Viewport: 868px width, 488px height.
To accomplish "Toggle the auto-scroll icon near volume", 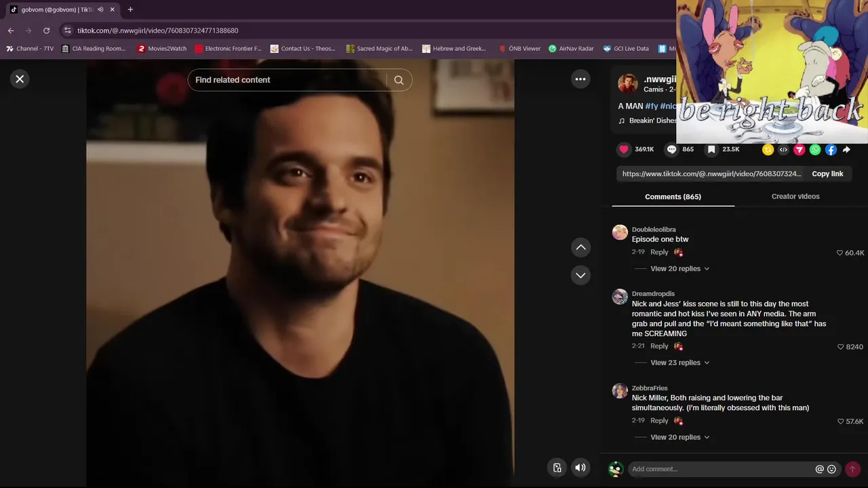I will coord(557,468).
